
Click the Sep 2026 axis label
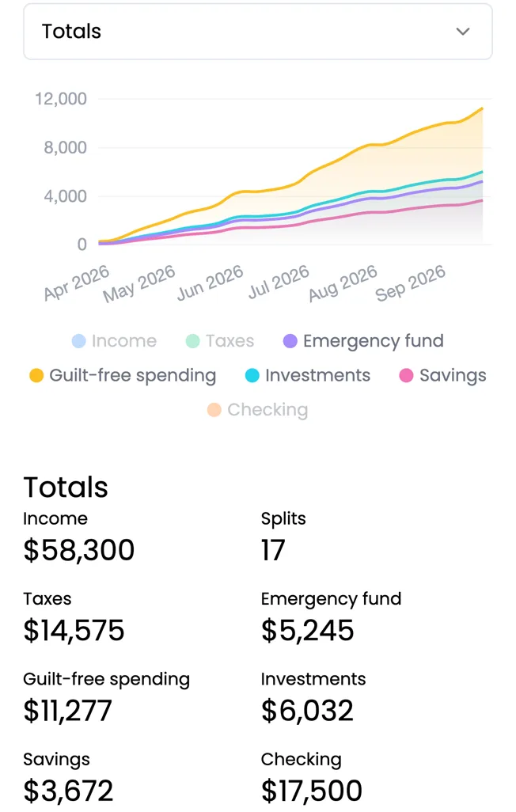410,283
